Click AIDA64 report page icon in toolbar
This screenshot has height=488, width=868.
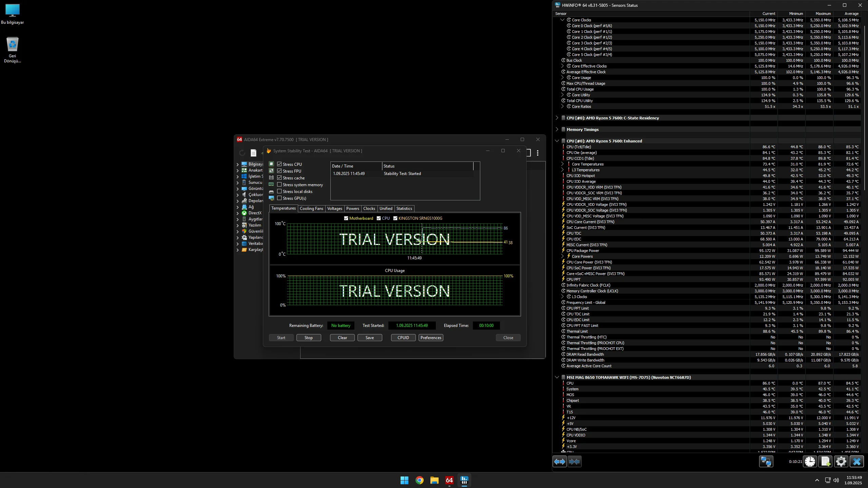click(x=253, y=153)
